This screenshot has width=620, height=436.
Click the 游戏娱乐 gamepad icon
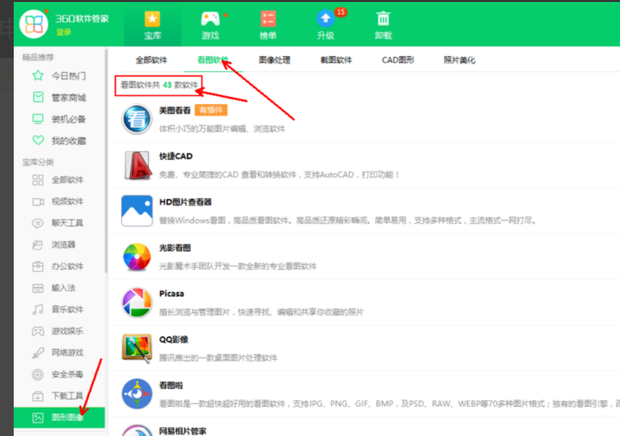[x=38, y=331]
